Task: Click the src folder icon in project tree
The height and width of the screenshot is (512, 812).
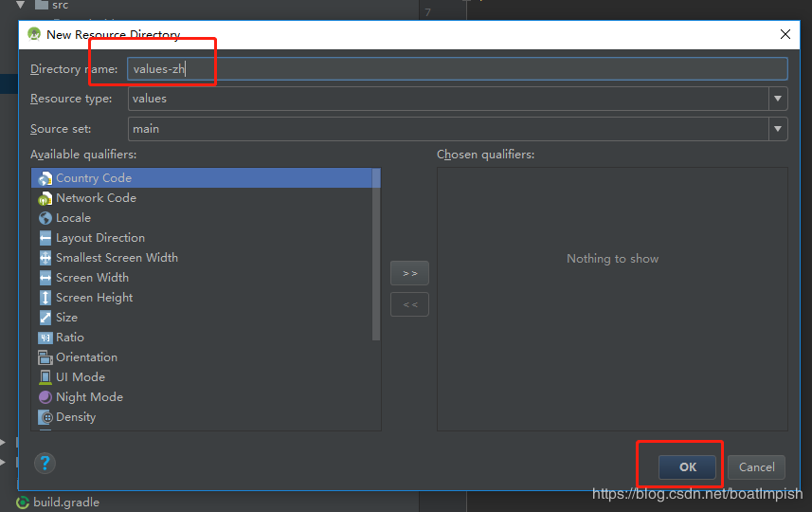Action: point(42,5)
